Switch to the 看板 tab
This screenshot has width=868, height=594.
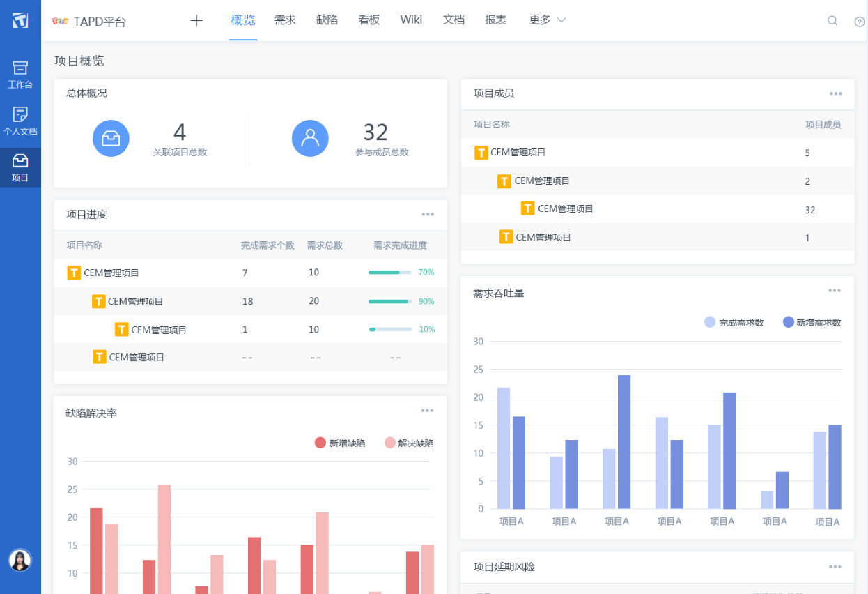click(x=369, y=20)
